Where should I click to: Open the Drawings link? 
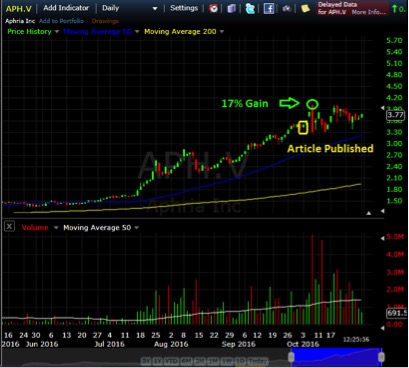point(105,21)
